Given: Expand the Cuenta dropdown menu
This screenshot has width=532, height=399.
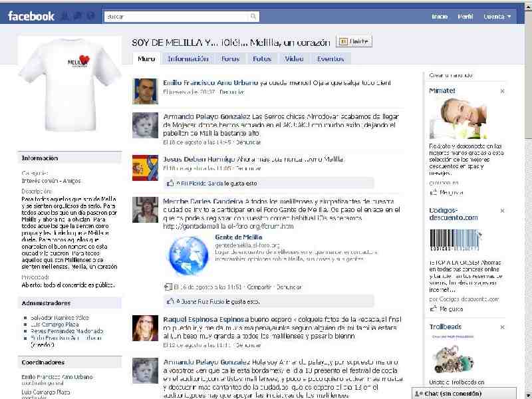Looking at the screenshot, I should pos(497,16).
